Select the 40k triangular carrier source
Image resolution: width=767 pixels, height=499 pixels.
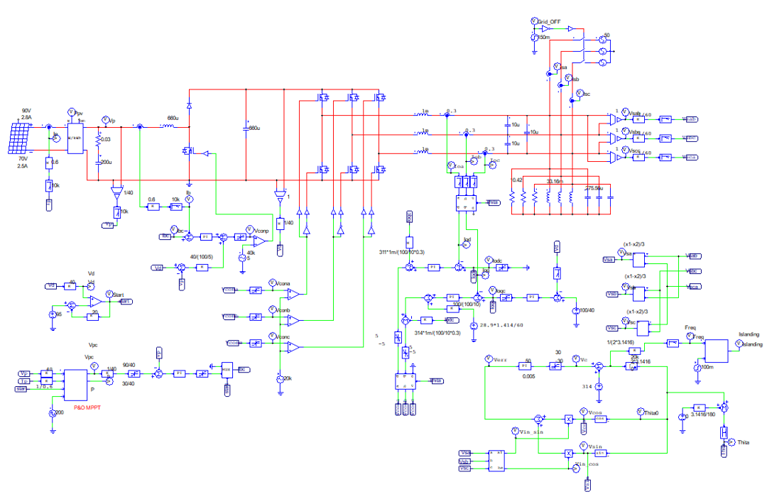(241, 258)
